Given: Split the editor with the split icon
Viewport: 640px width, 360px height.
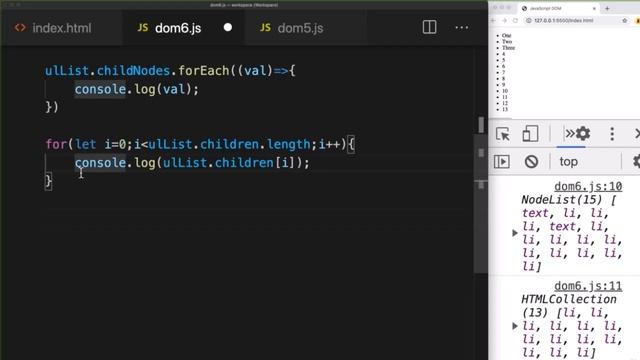Looking at the screenshot, I should point(429,27).
